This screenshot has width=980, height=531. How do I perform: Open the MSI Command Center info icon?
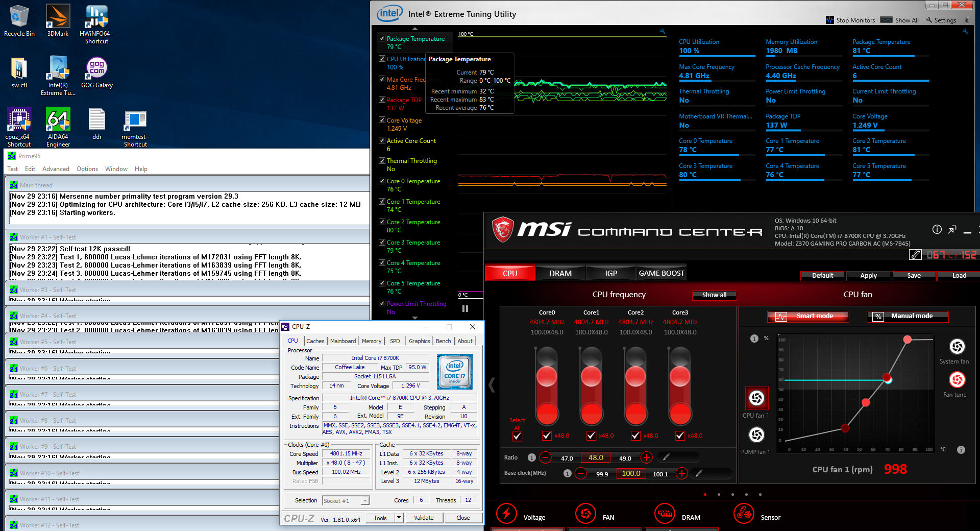tap(937, 229)
